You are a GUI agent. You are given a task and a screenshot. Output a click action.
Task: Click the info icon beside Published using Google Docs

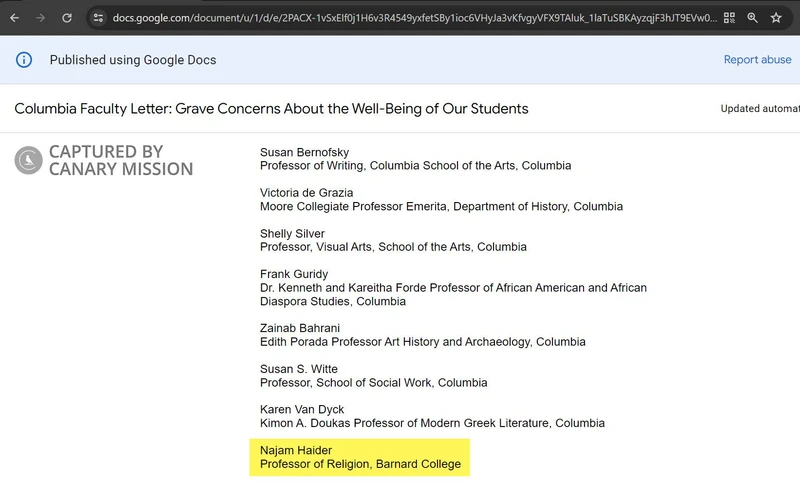click(x=23, y=60)
